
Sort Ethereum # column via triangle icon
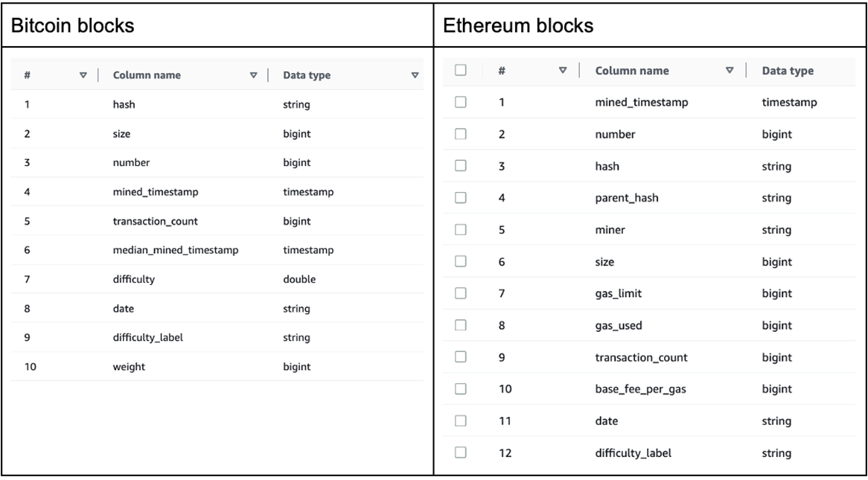[x=563, y=70]
